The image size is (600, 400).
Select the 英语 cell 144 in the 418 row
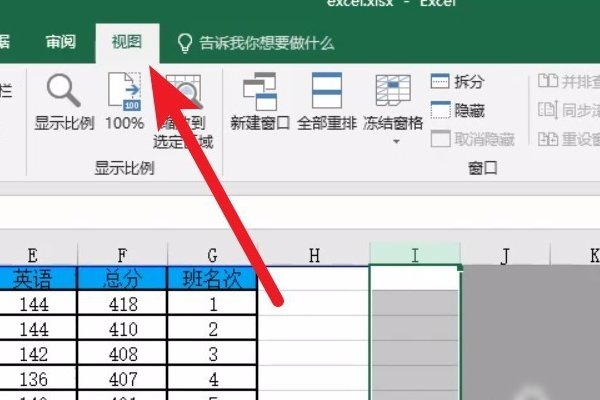(38, 304)
